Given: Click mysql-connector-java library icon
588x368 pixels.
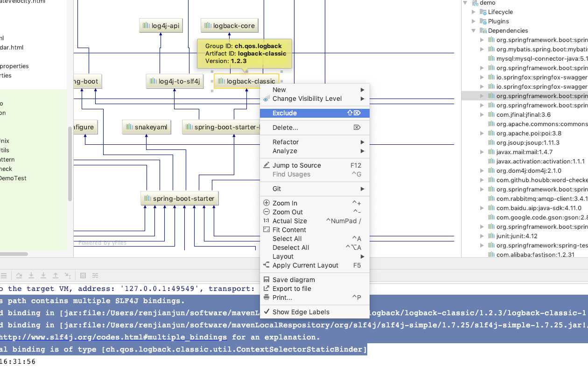Looking at the screenshot, I should (x=491, y=59).
